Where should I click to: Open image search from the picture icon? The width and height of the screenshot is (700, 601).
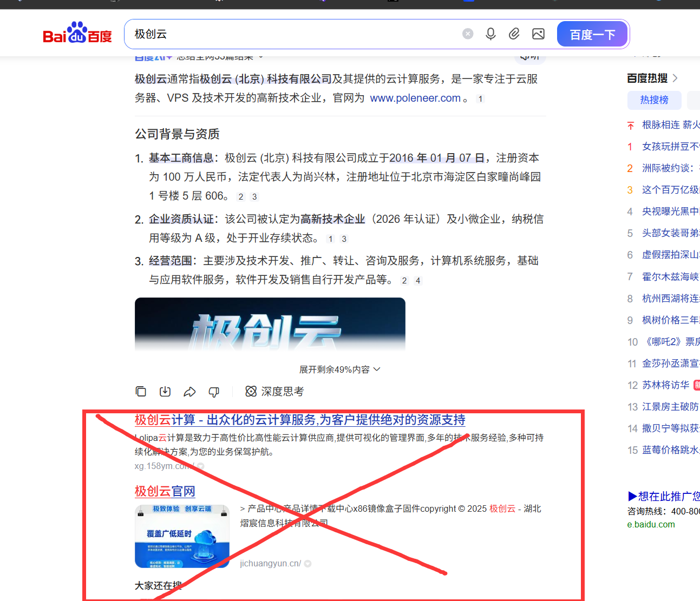pyautogui.click(x=538, y=34)
